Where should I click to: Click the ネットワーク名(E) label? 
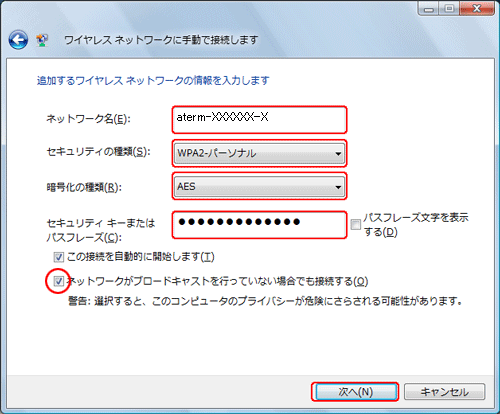click(88, 119)
